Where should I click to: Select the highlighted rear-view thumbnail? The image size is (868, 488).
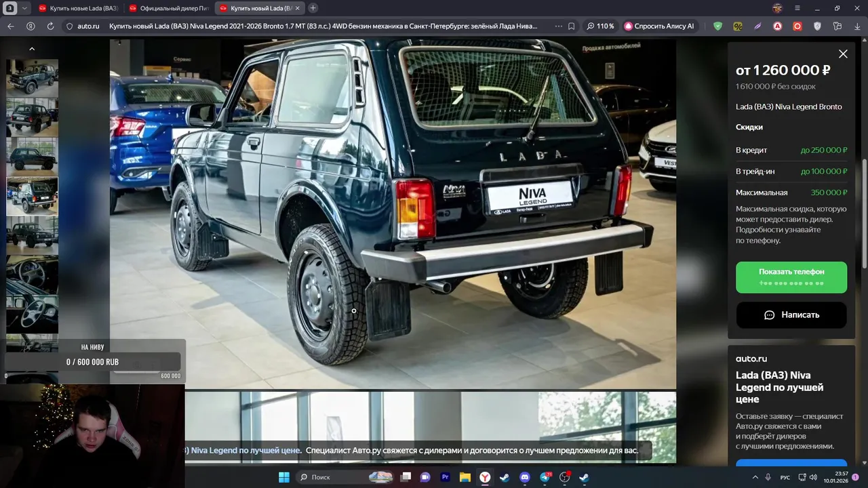[x=32, y=197]
